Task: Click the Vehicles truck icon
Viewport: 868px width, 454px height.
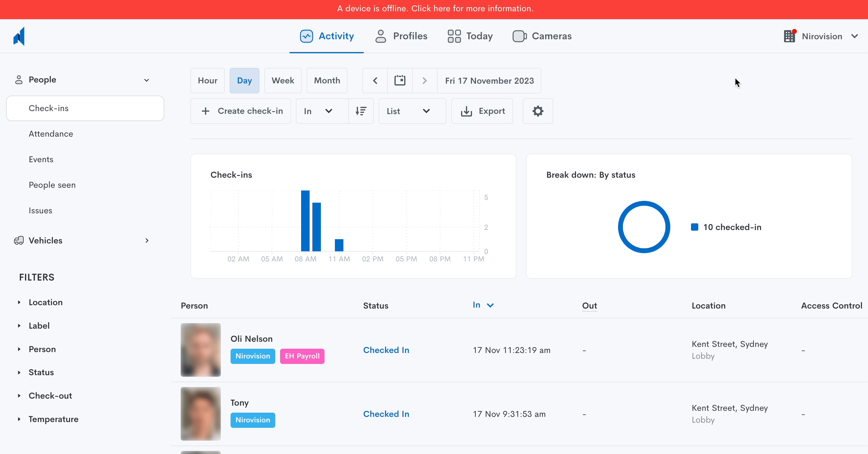Action: click(19, 240)
